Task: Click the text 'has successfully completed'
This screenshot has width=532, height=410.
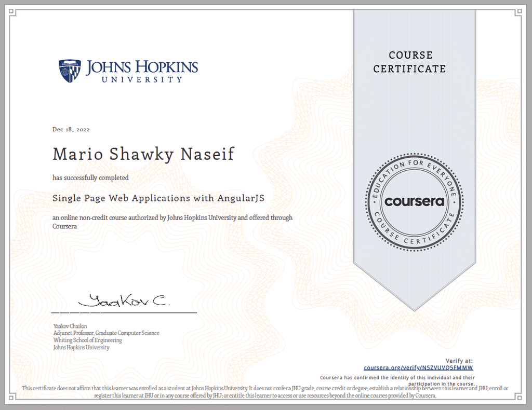Action: (90, 178)
